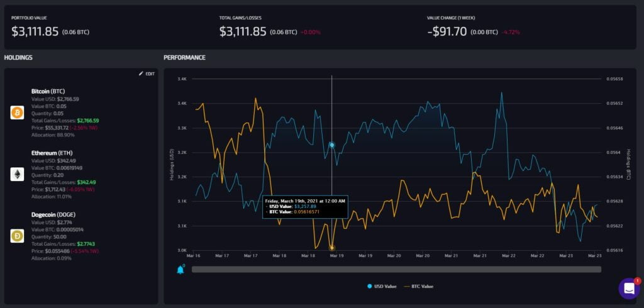The width and height of the screenshot is (644, 308).
Task: Click the Dogecoin coin icon
Action: 17,236
